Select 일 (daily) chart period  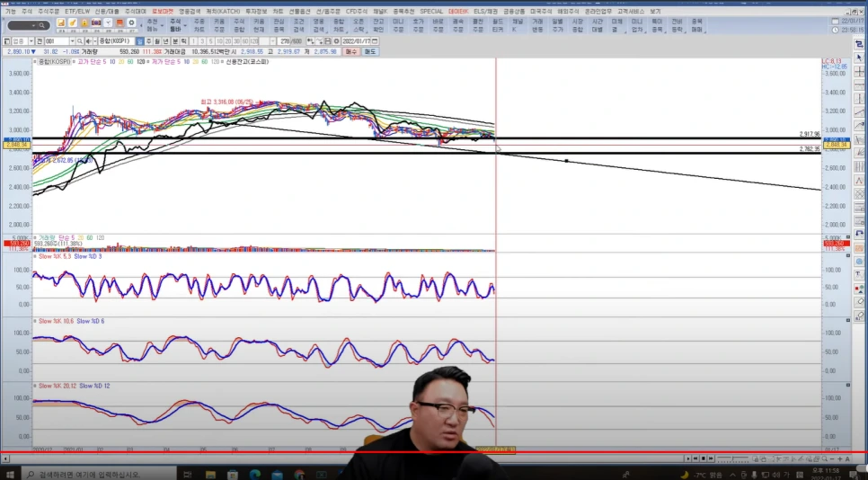point(140,41)
